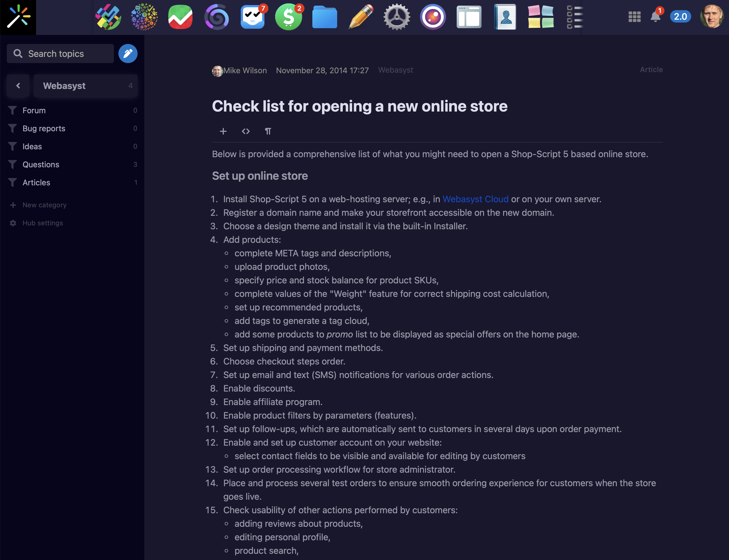This screenshot has width=729, height=560.
Task: Click "Enable affiliate program." list item
Action: coord(273,402)
